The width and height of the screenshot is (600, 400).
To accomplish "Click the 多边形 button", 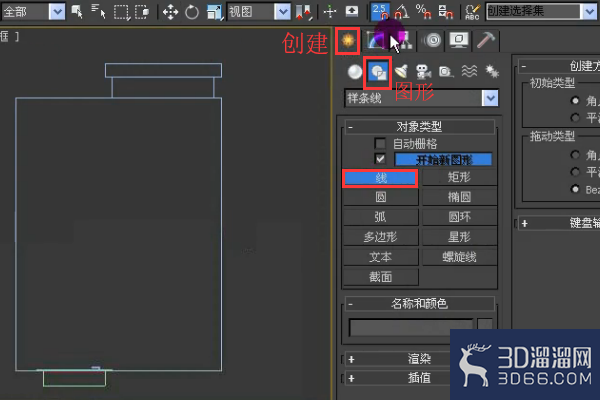I will coord(380,237).
